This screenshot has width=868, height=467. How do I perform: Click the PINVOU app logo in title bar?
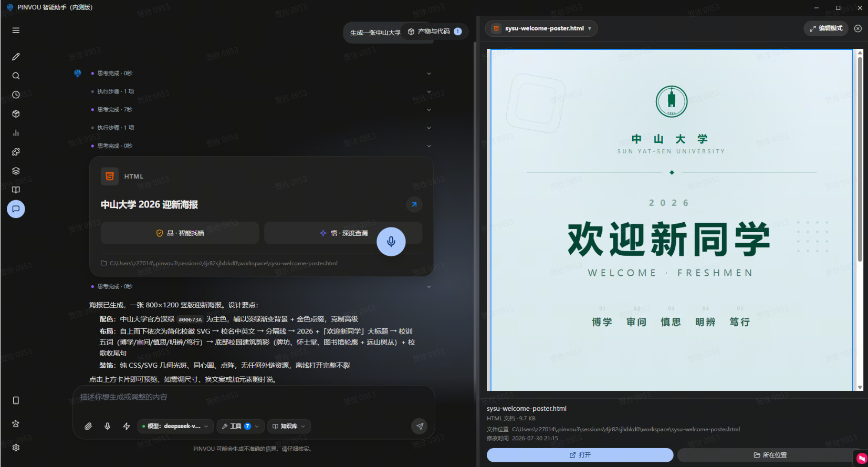9,7
